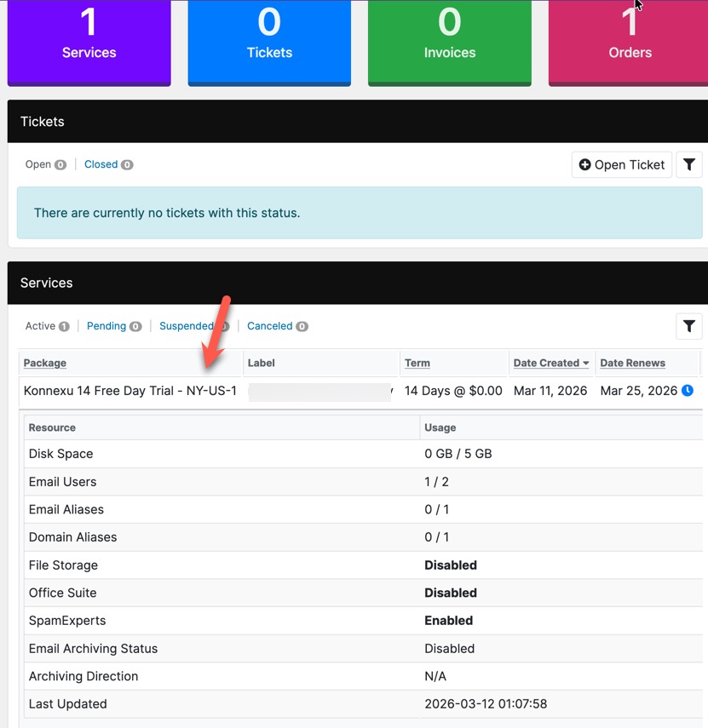Sort services by the Term column

417,363
